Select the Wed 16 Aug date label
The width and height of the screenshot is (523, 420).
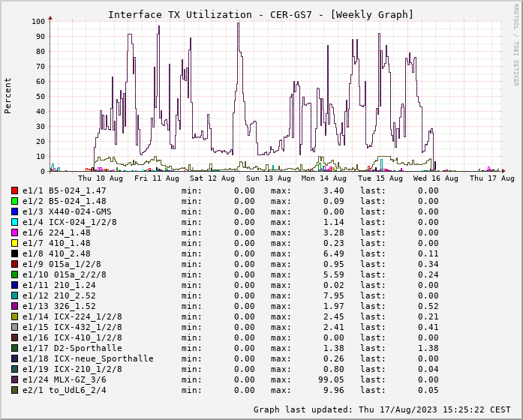click(436, 178)
